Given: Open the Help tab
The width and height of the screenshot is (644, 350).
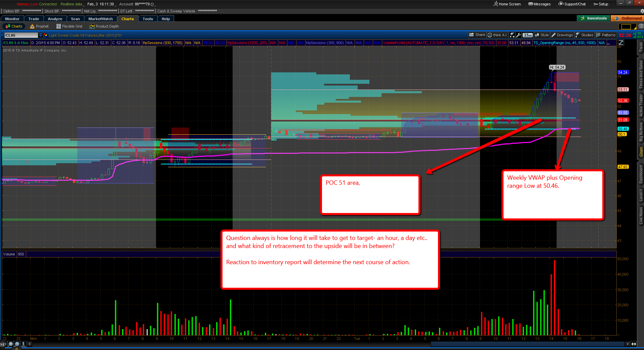Looking at the screenshot, I should 166,19.
